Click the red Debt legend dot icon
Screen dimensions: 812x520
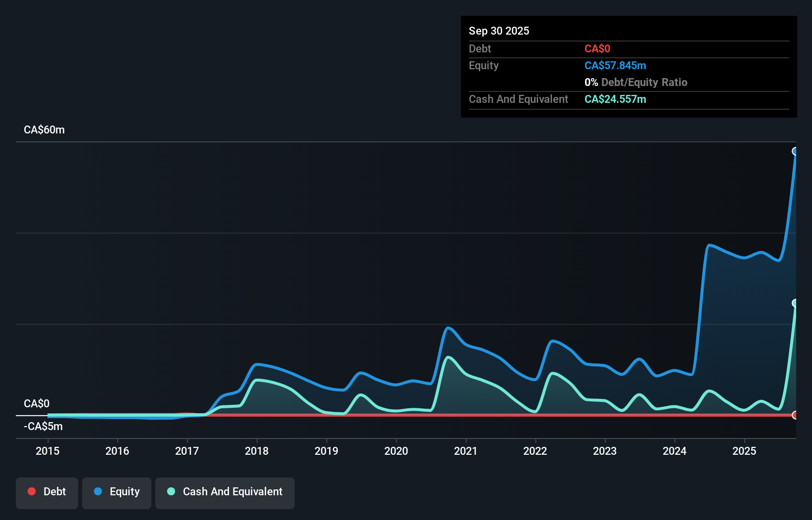coord(32,491)
